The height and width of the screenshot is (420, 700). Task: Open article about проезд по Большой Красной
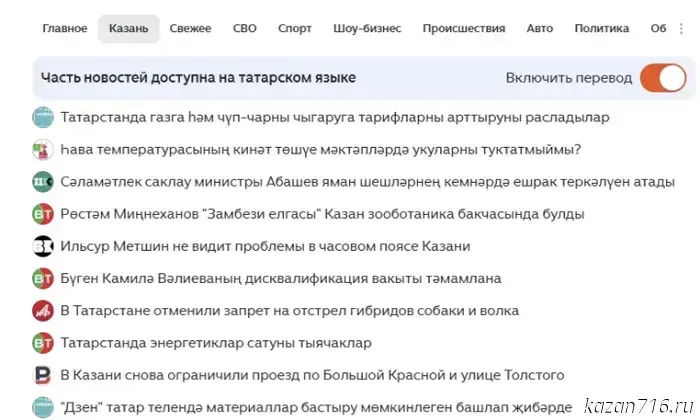click(x=312, y=375)
